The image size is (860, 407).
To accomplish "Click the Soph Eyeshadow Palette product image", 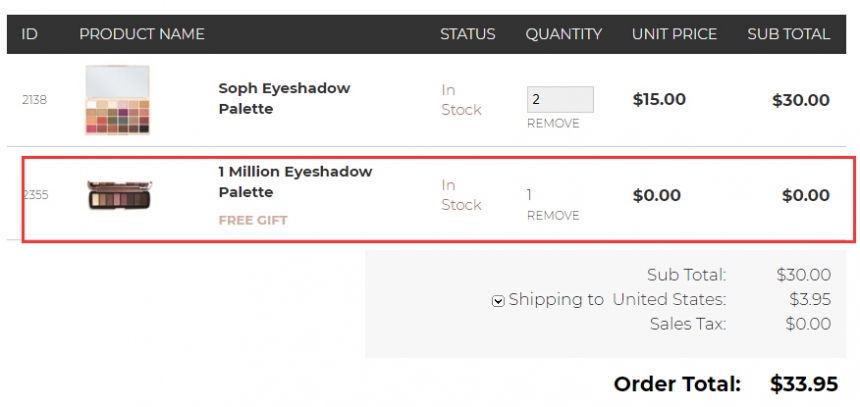I will [118, 100].
